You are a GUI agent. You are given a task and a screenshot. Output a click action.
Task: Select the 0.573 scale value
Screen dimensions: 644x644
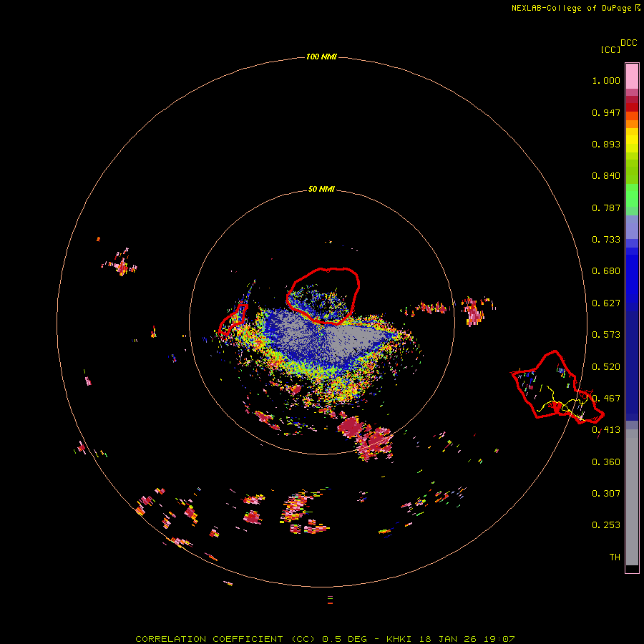tap(606, 335)
